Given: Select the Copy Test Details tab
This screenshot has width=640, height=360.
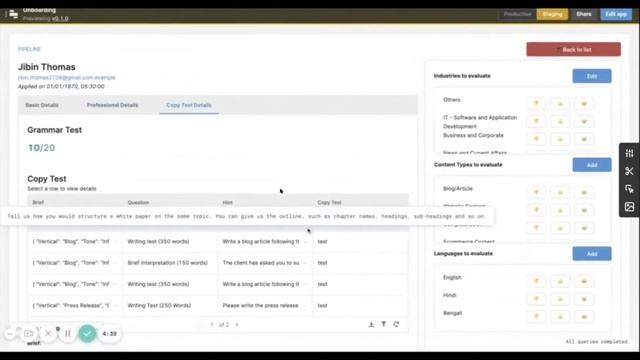Looking at the screenshot, I should click(x=189, y=105).
